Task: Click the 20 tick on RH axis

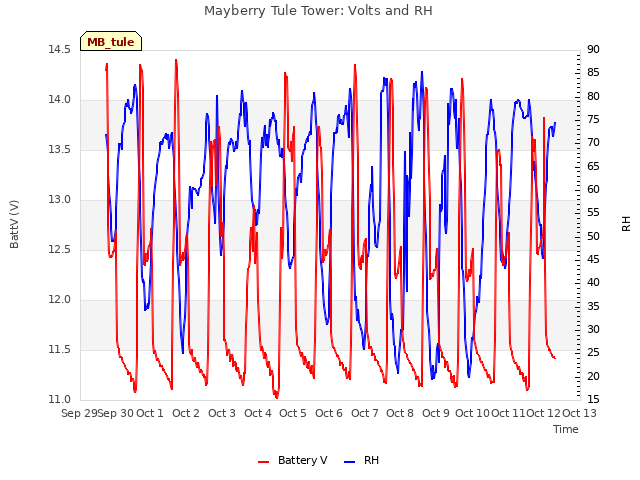Action: click(593, 376)
